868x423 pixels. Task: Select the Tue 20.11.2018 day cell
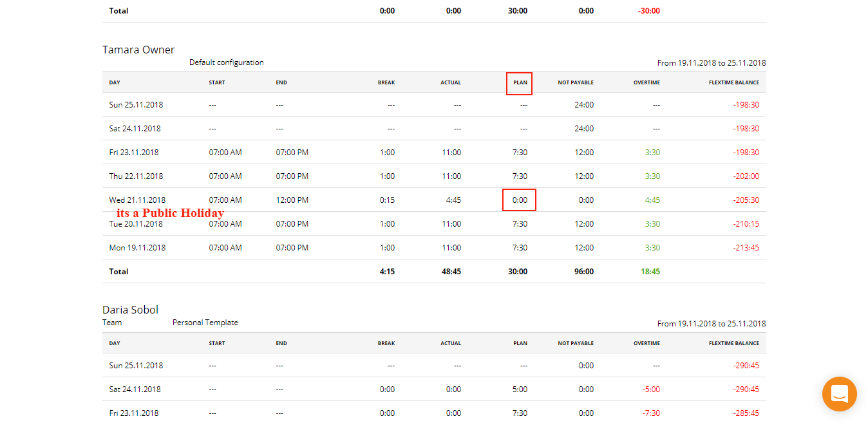pyautogui.click(x=135, y=224)
